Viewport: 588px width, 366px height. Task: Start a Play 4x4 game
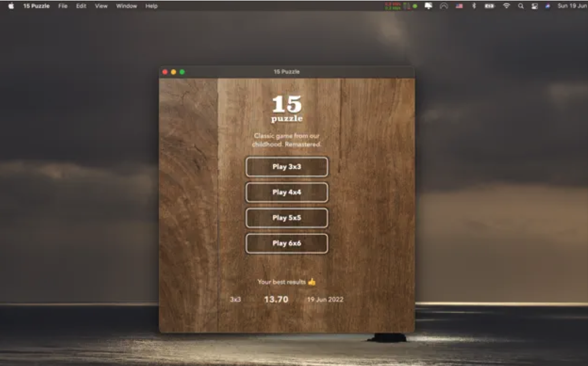287,192
